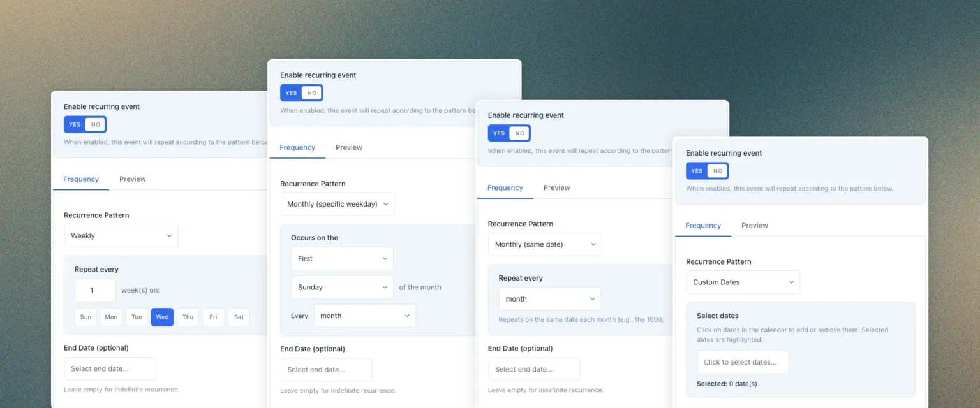The width and height of the screenshot is (980, 408).
Task: Open Frequency tab in Weekly panel
Action: [x=81, y=179]
